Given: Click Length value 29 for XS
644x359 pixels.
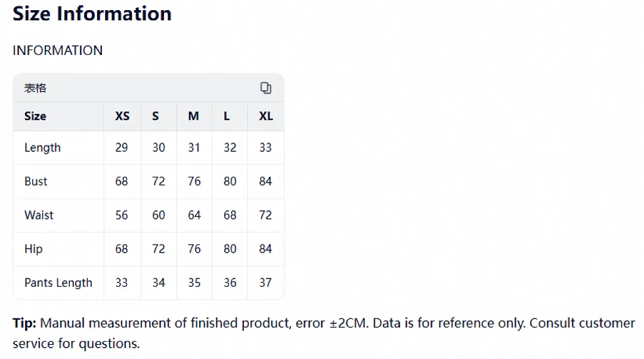Looking at the screenshot, I should (122, 147).
